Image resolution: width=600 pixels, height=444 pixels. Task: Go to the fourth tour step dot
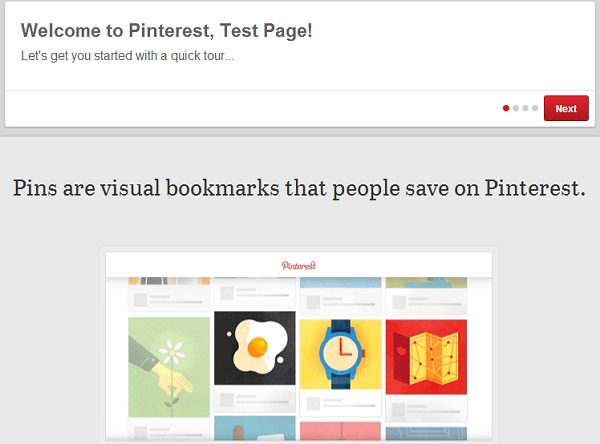point(535,108)
